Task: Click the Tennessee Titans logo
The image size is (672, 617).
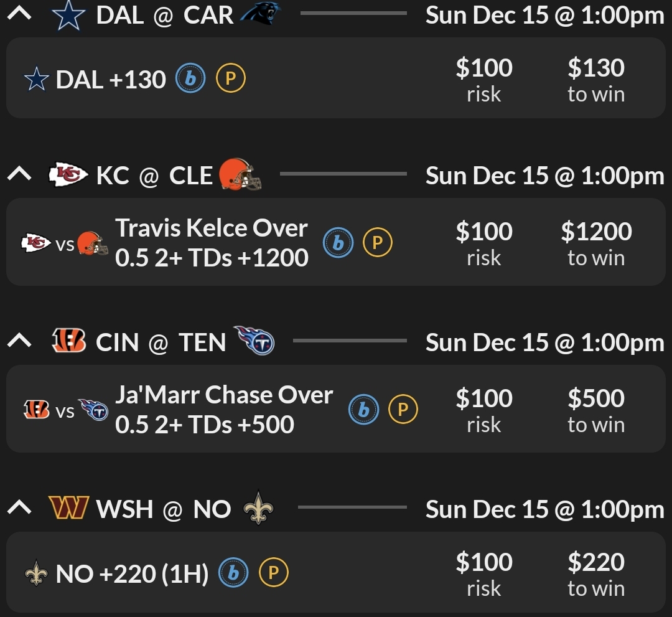Action: (x=256, y=341)
